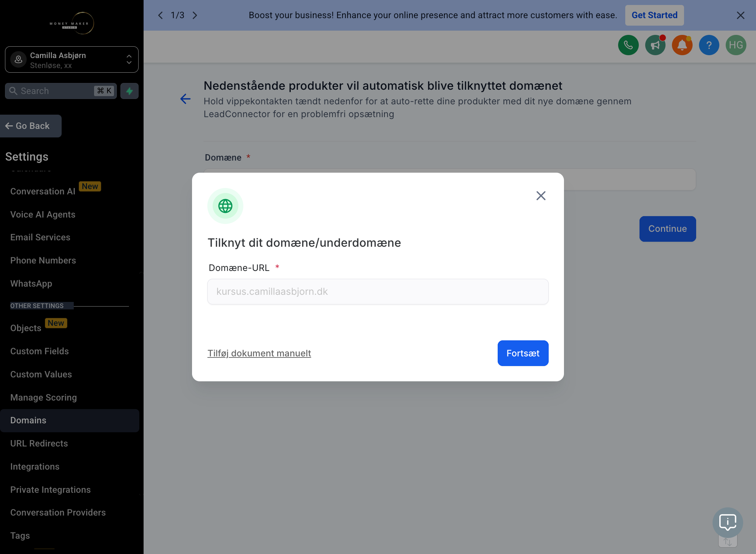This screenshot has height=554, width=756.
Task: Open Custom Fields settings
Action: (x=40, y=351)
